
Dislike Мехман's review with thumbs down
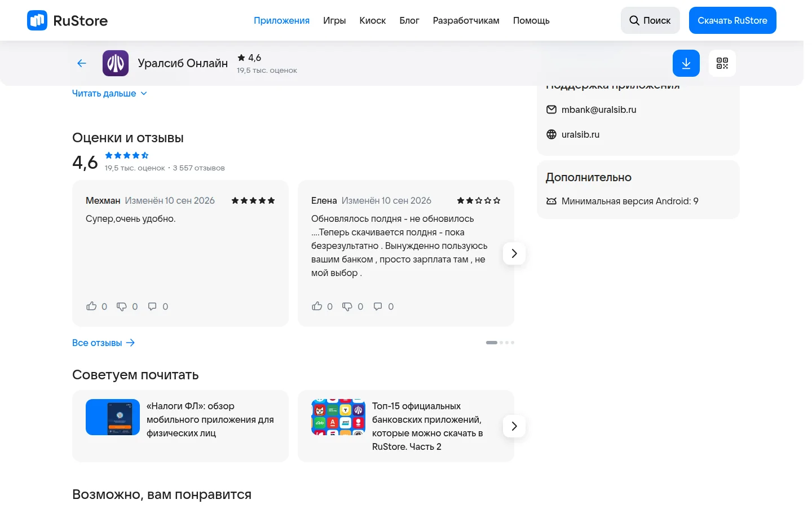click(122, 306)
